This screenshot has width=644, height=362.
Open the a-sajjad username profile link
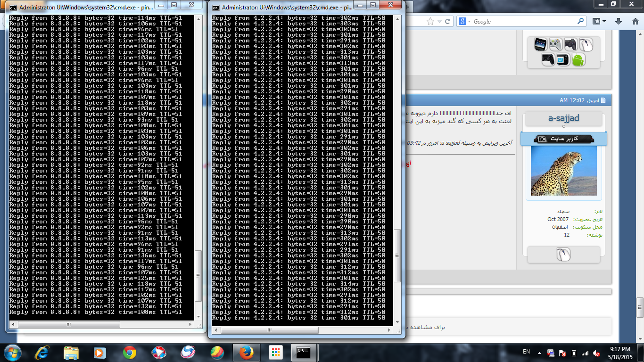[x=563, y=118]
